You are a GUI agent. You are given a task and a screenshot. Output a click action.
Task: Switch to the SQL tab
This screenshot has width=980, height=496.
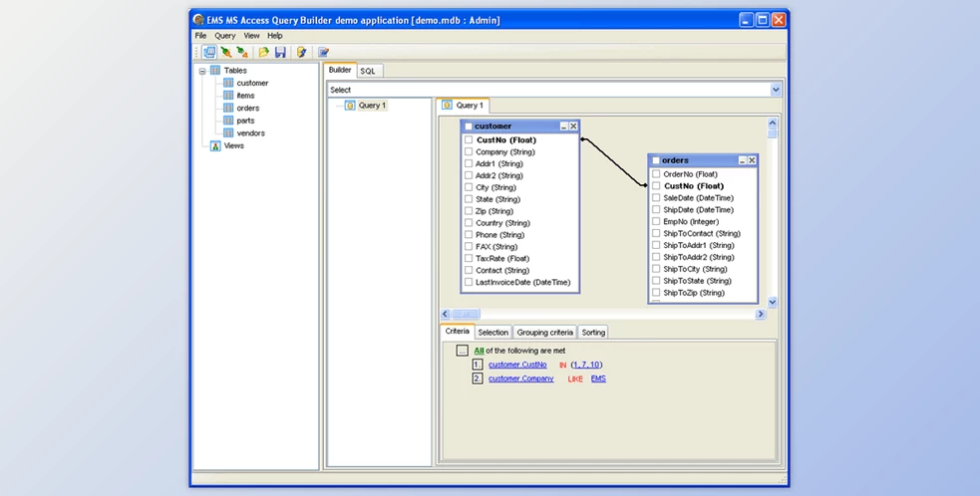(368, 72)
